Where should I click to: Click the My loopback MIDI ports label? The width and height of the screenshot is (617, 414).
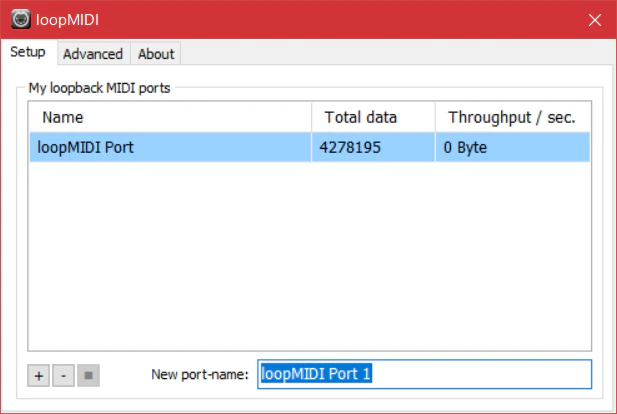99,88
